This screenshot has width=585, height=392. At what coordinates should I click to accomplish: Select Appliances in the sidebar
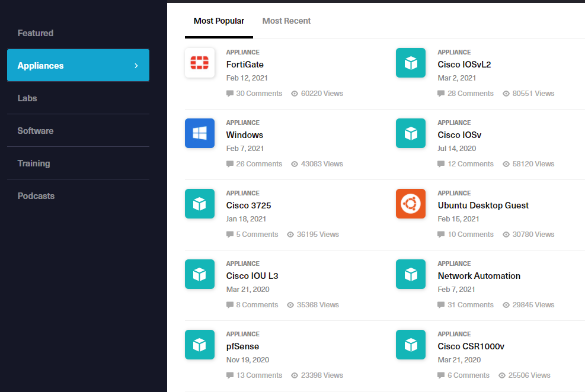click(78, 65)
